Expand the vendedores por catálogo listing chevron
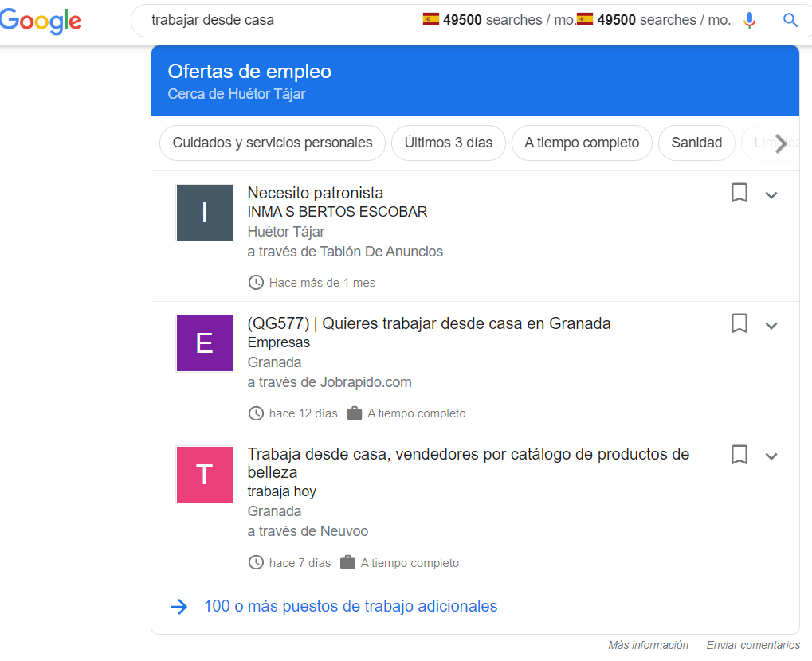 771,456
